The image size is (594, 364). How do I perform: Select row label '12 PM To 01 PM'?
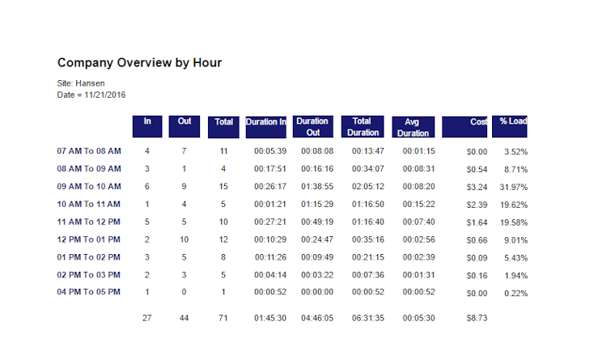tap(89, 239)
